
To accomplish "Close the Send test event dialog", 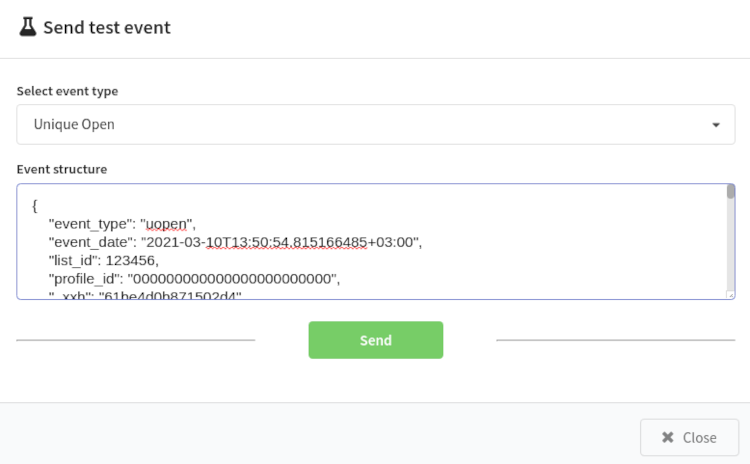I will 689,437.
